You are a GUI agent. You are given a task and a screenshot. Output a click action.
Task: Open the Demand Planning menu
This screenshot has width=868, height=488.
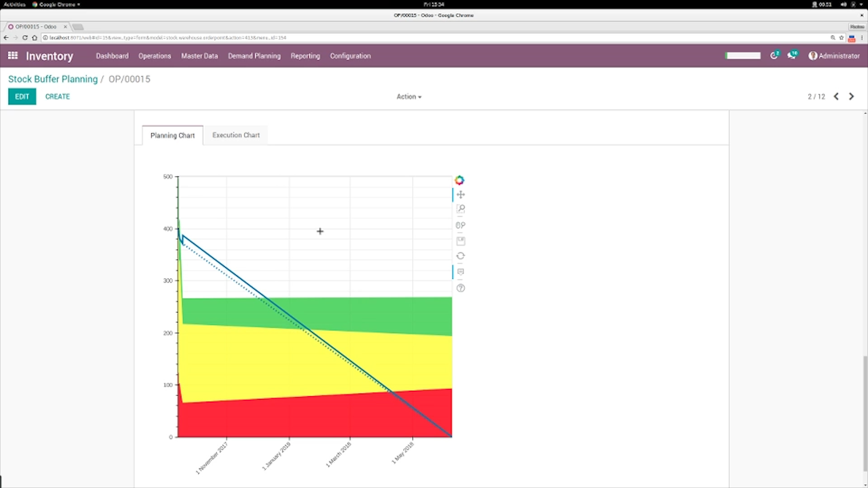pyautogui.click(x=254, y=56)
